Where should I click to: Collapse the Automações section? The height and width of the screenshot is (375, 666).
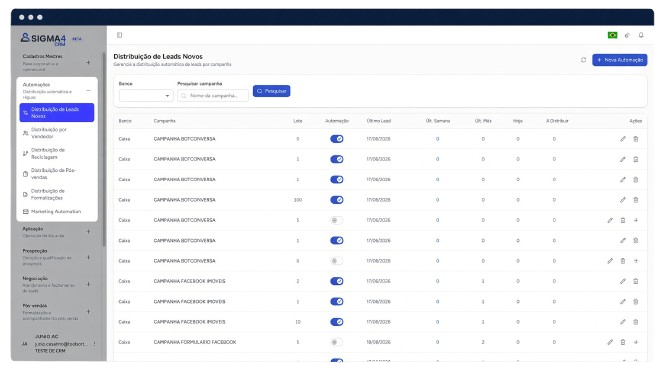88,90
